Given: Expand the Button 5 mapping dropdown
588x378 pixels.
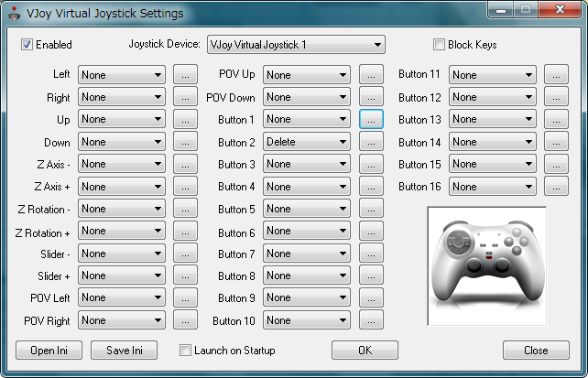Looking at the screenshot, I should pyautogui.click(x=307, y=209).
